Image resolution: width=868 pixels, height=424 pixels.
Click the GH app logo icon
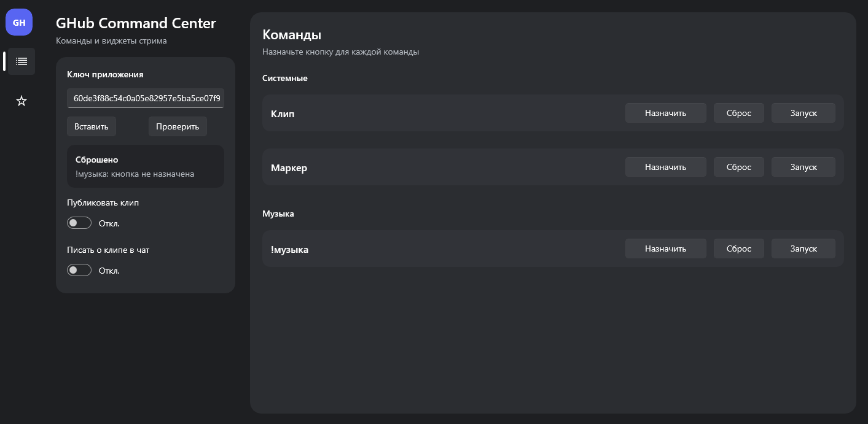pyautogui.click(x=19, y=22)
